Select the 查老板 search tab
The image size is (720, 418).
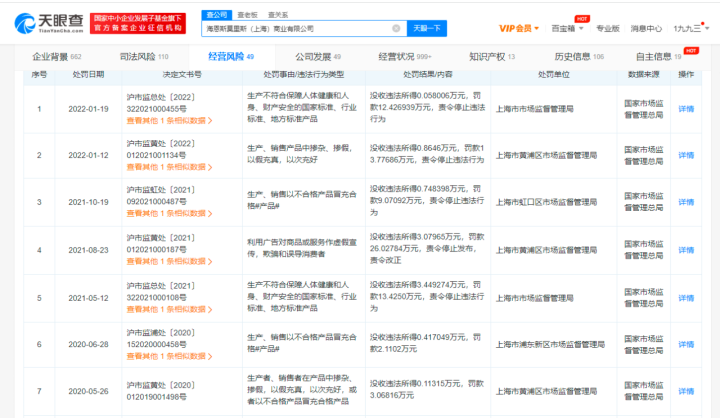click(x=248, y=15)
